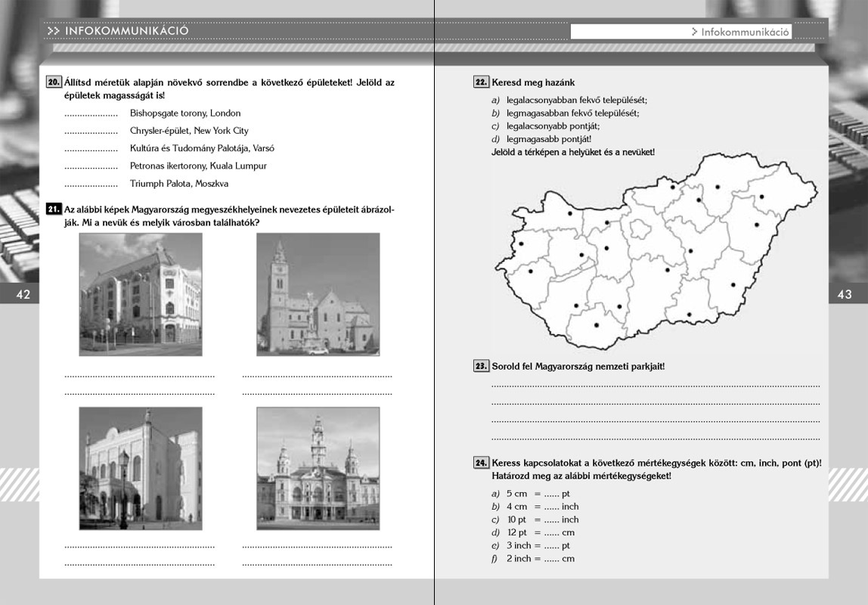This screenshot has width=868, height=605.
Task: Click blank before Triumph Palota, Moszkva
Action: (x=91, y=185)
